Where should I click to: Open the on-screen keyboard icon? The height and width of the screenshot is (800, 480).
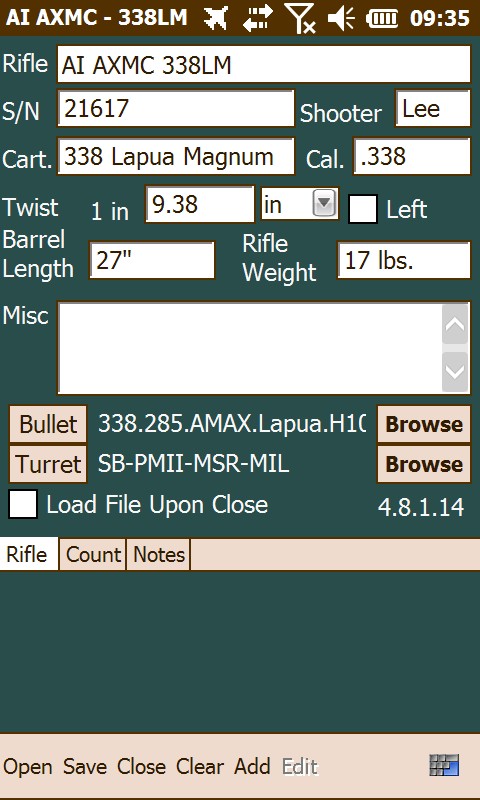[x=444, y=765]
